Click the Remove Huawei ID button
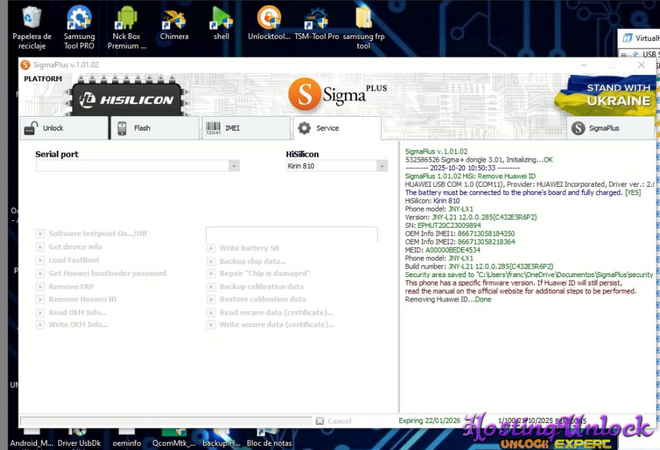The image size is (660, 450). click(82, 299)
